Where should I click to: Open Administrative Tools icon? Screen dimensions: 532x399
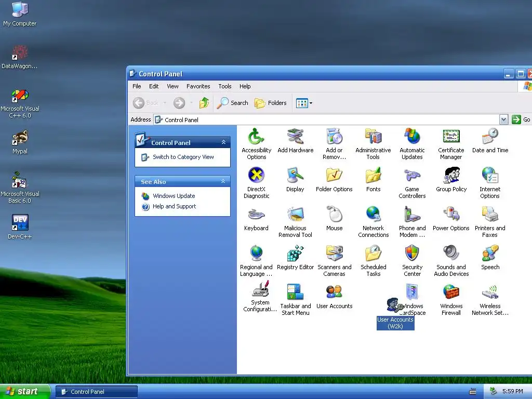(x=373, y=144)
